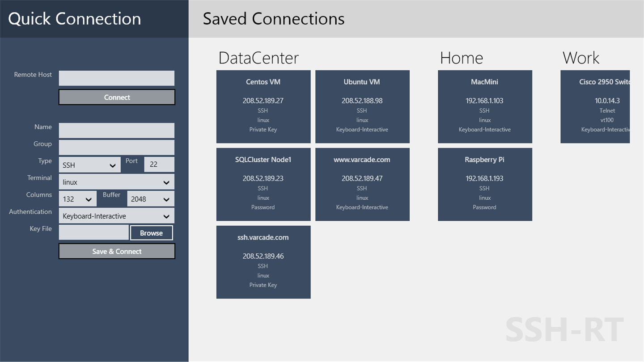
Task: Open the ssh.varcade.com connection tile
Action: pos(263,262)
